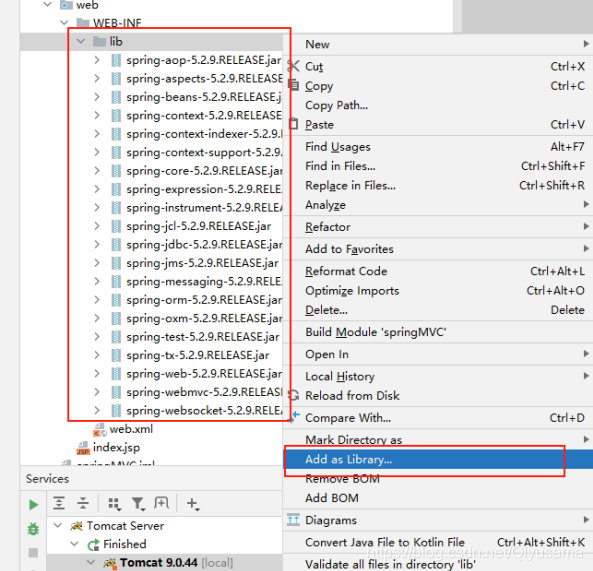Collapse the Tomcat Server node

pyautogui.click(x=58, y=526)
